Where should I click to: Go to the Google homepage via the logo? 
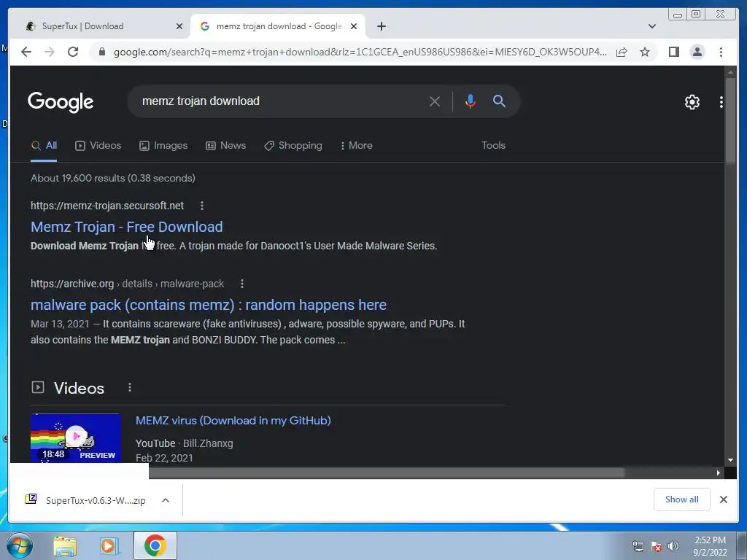point(61,102)
